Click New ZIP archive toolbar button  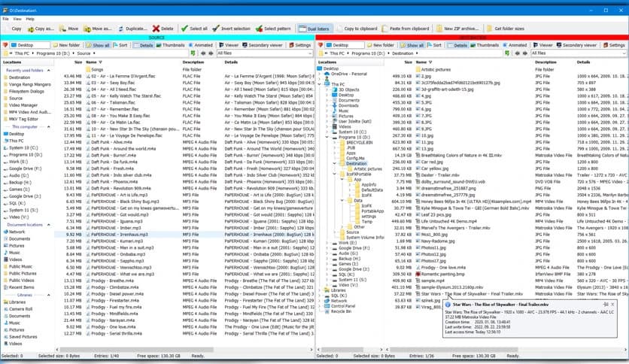click(x=457, y=28)
